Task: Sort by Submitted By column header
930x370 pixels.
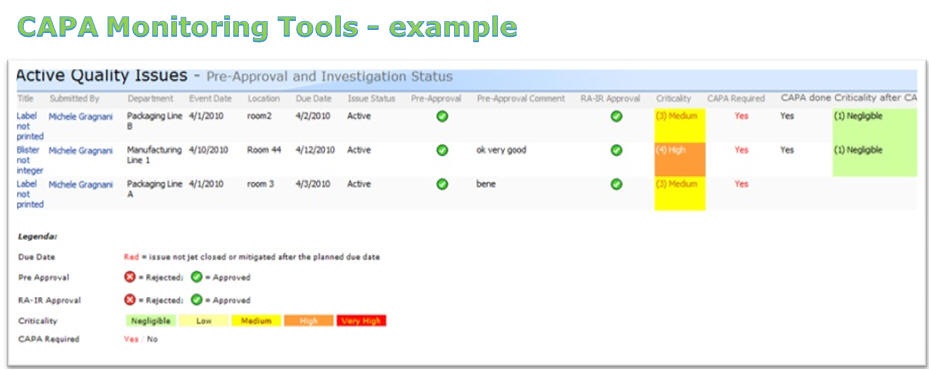Action: (74, 98)
